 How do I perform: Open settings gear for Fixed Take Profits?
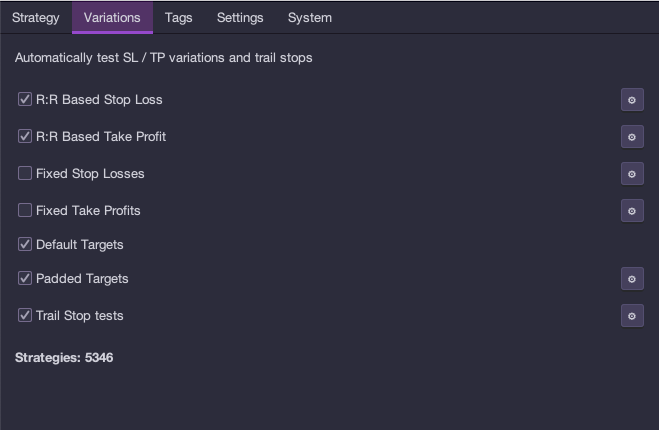pos(632,211)
